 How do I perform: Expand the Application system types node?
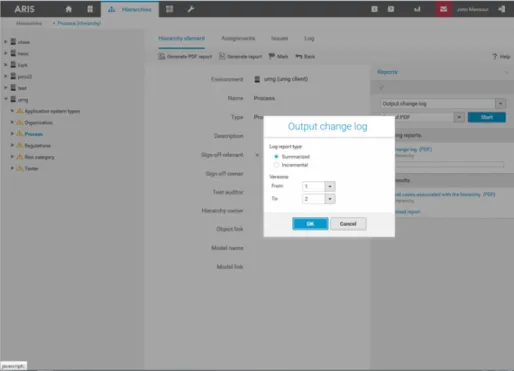click(12, 111)
